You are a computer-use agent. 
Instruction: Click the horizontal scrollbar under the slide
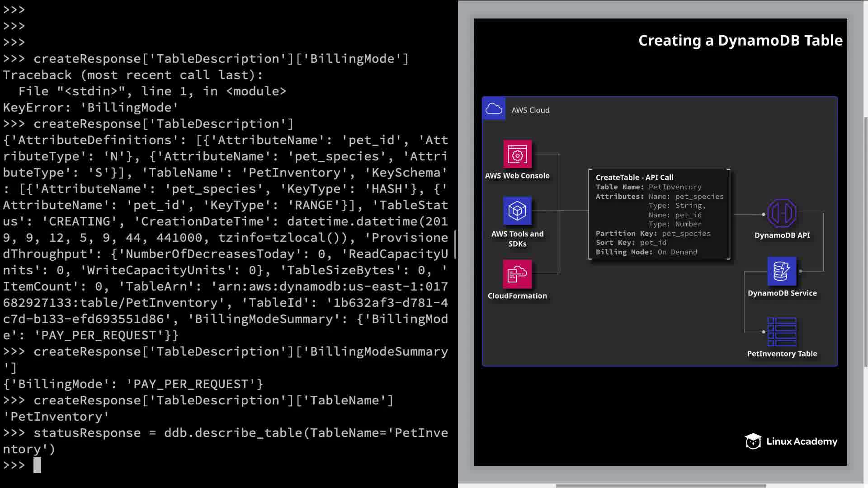660,486
